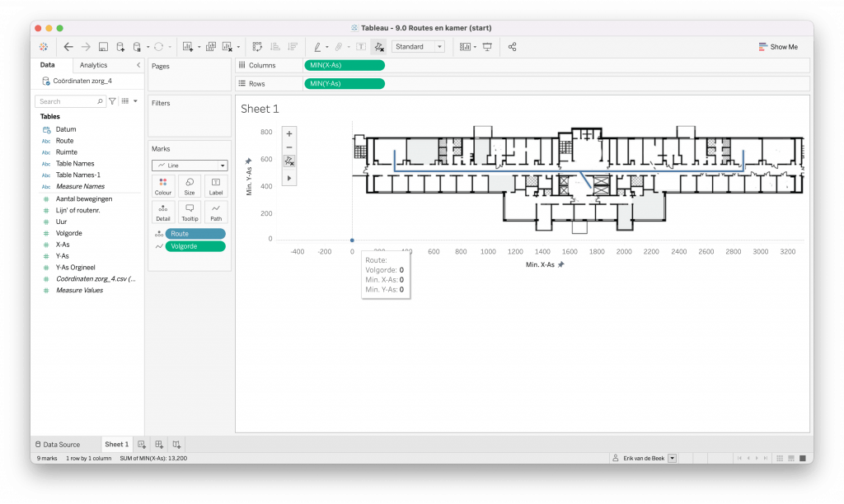Collapse the Data pane with the chevron
This screenshot has width=844, height=504.
138,65
